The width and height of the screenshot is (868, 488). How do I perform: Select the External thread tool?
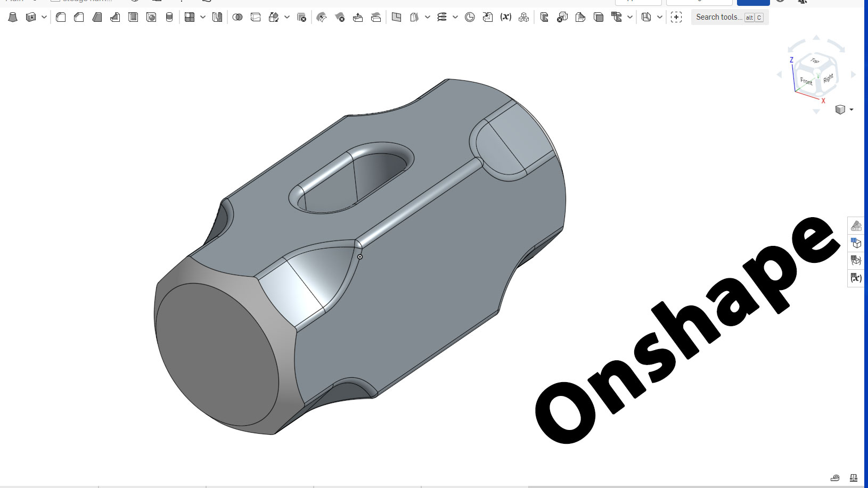click(169, 18)
